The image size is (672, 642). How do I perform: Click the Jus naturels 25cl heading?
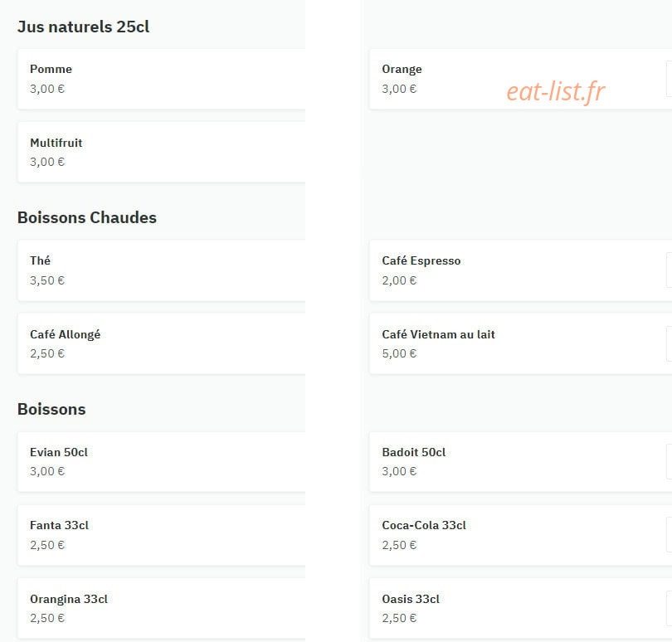point(83,27)
